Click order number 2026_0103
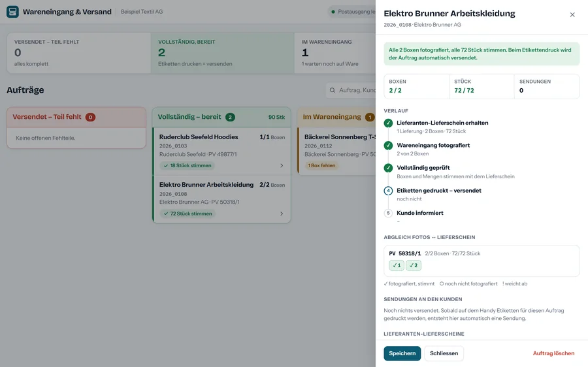Viewport: 588px width, 367px height. (173, 146)
